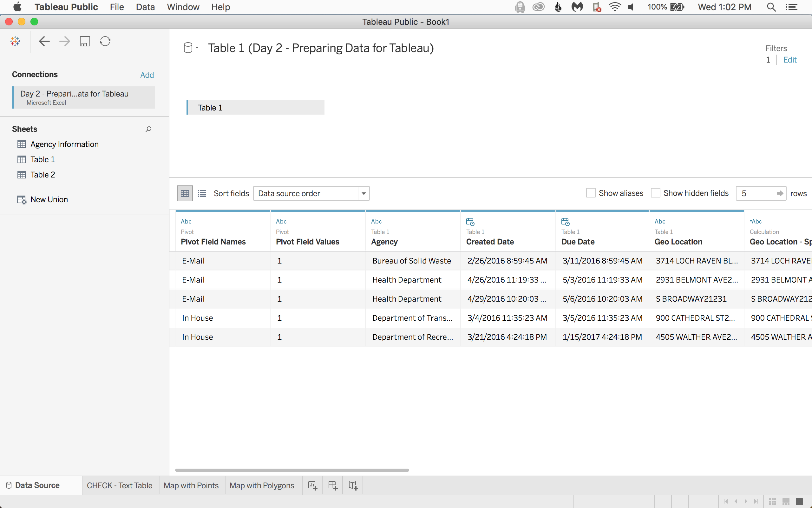
Task: Click the 'S BROADWAY21231' Geo Location cell
Action: point(696,299)
